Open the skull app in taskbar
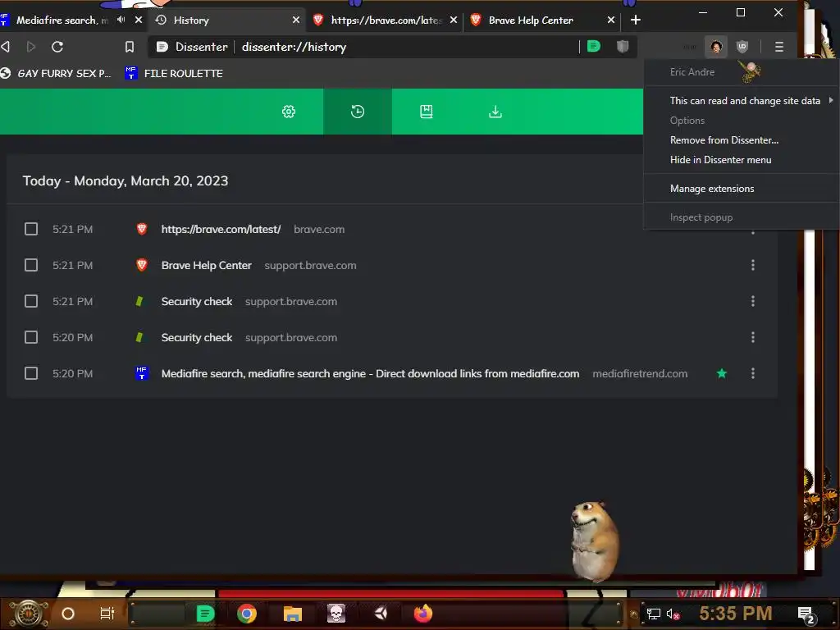Image resolution: width=840 pixels, height=630 pixels. pos(336,614)
